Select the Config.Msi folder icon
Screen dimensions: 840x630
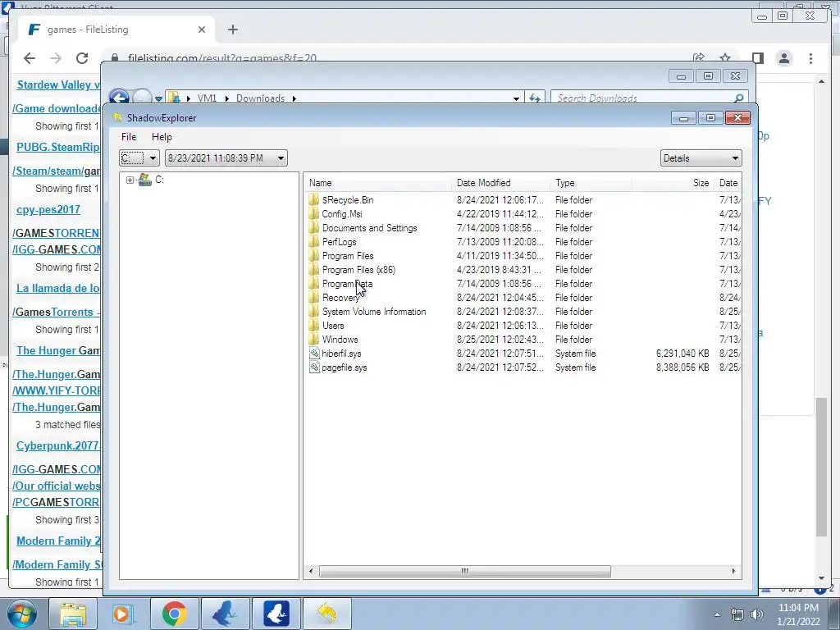click(x=314, y=214)
